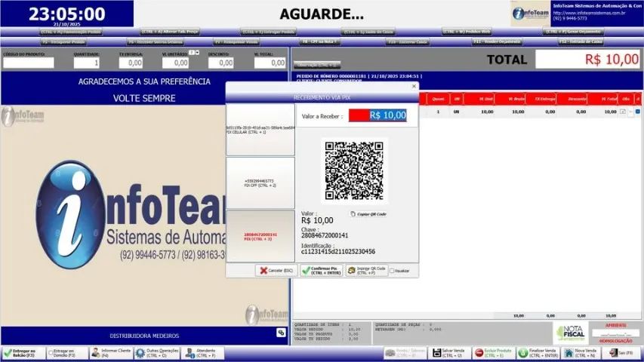Click the Quantidade field
Image resolution: width=644 pixels, height=362 pixels.
[86, 63]
